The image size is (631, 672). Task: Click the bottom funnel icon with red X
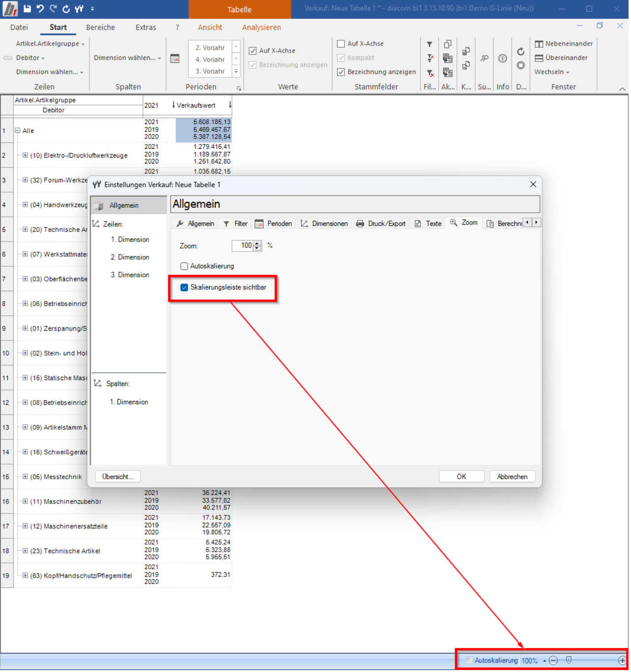[x=431, y=73]
